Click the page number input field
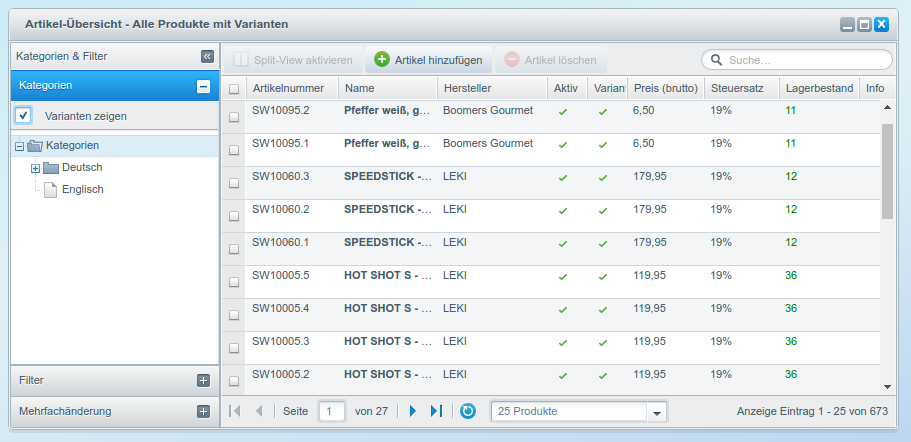Image resolution: width=911 pixels, height=442 pixels. 331,411
